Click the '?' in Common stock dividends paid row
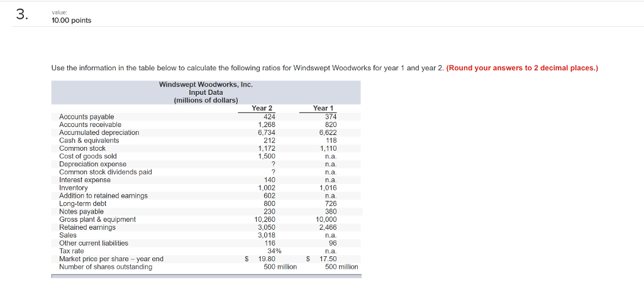644x292 pixels. click(x=273, y=172)
